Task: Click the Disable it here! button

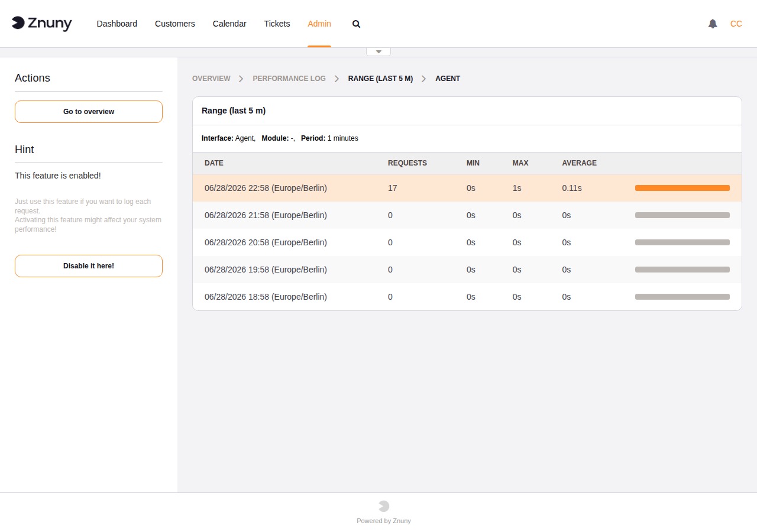Action: [89, 266]
